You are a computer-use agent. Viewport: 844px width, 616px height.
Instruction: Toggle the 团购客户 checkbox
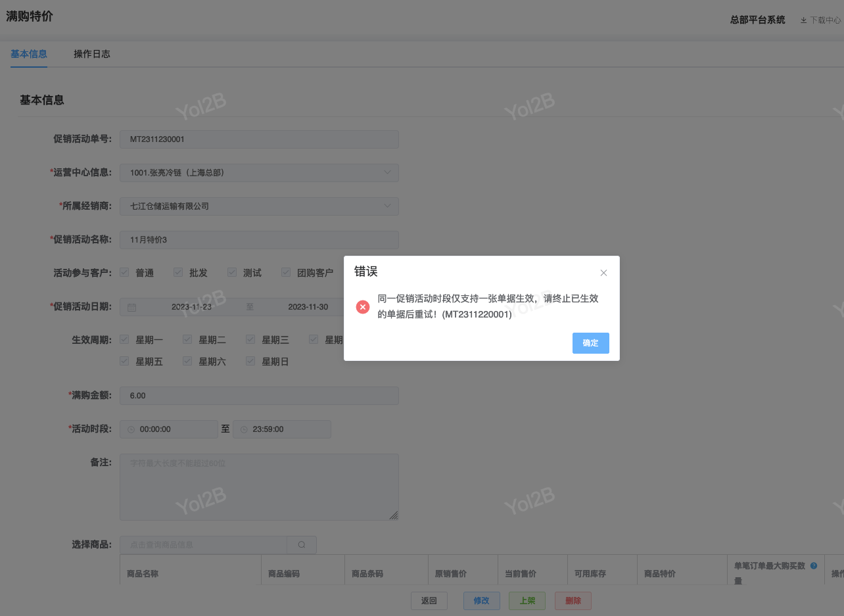click(286, 272)
